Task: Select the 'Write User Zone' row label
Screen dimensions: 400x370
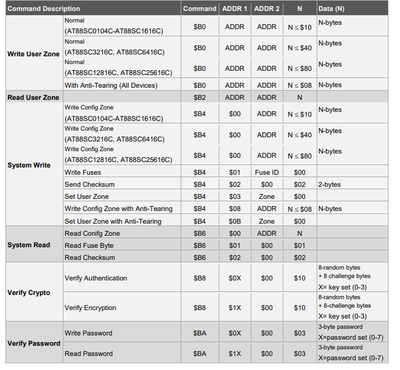Action: pos(33,54)
